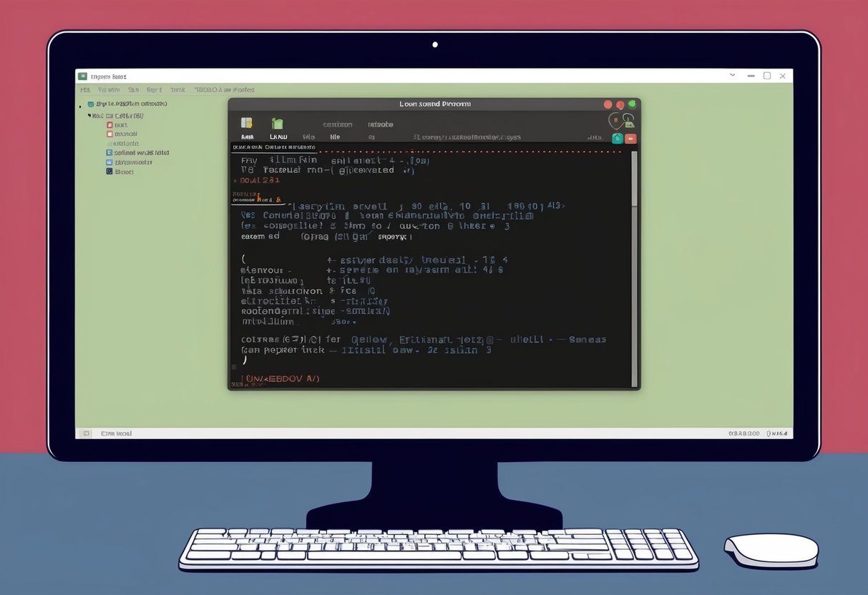868x595 pixels.
Task: Click the small red button beside the teal button
Action: click(630, 139)
